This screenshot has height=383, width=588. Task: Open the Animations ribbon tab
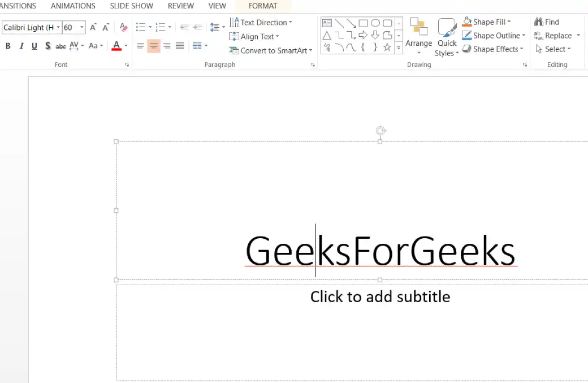coord(73,6)
